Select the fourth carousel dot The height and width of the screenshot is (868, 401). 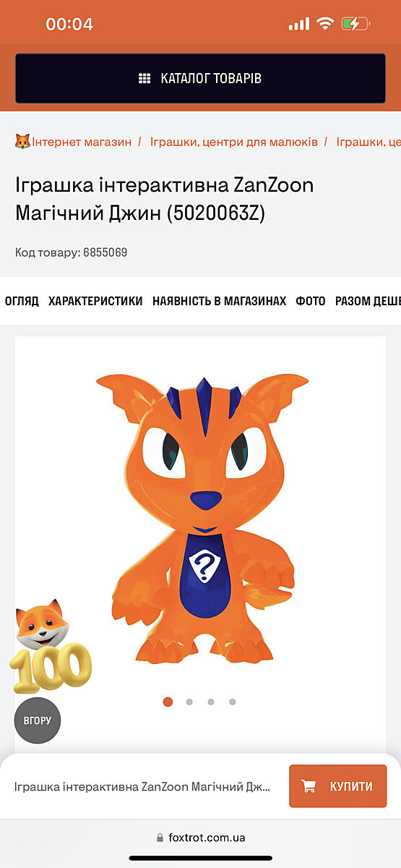[233, 702]
